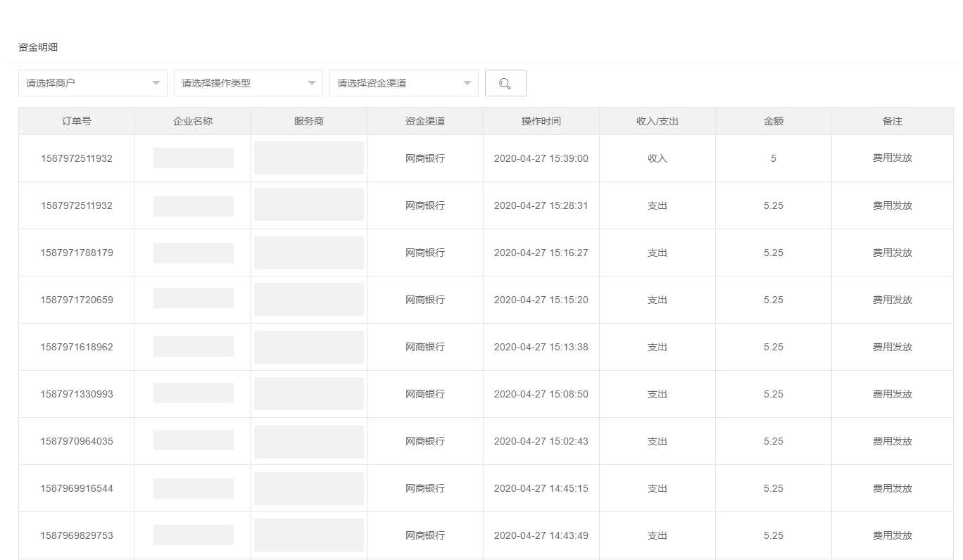Click 费用发放 in the order 1587971618962 row

point(893,347)
